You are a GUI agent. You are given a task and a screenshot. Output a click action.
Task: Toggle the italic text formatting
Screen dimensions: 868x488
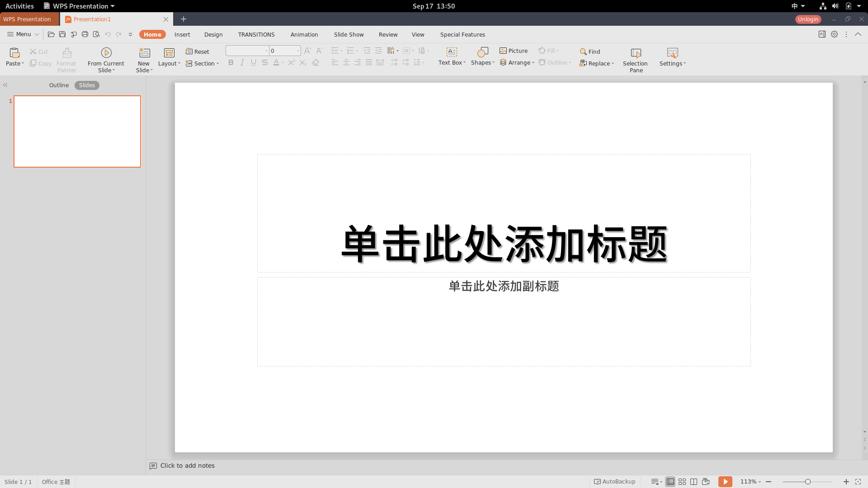pos(242,62)
